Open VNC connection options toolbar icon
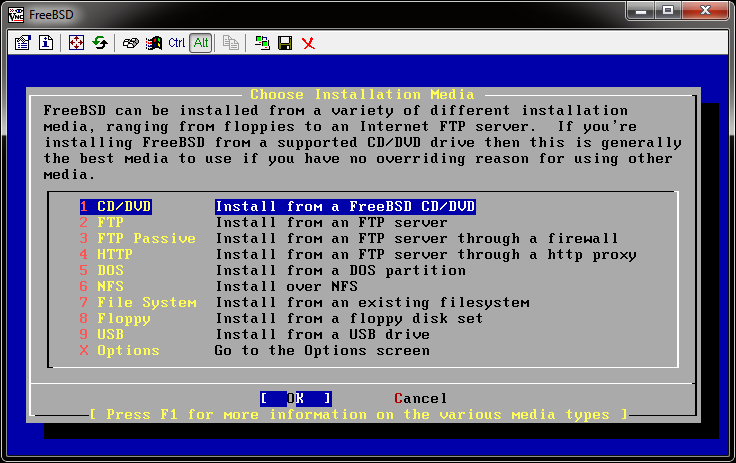The image size is (736, 463). pyautogui.click(x=22, y=43)
